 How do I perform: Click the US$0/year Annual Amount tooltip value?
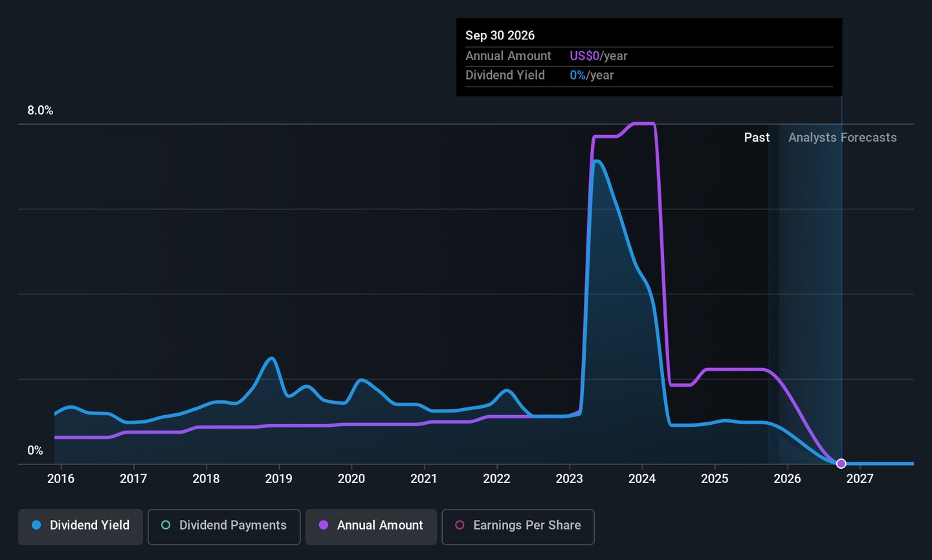point(598,56)
